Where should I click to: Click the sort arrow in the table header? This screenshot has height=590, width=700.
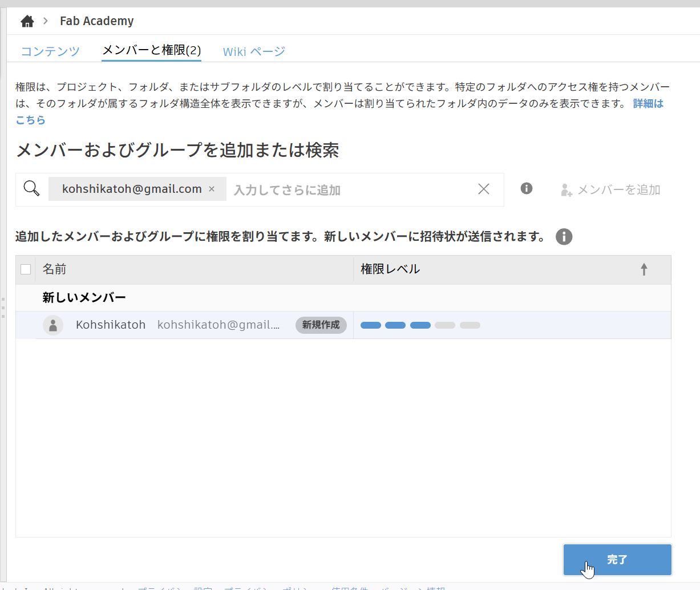pos(644,269)
